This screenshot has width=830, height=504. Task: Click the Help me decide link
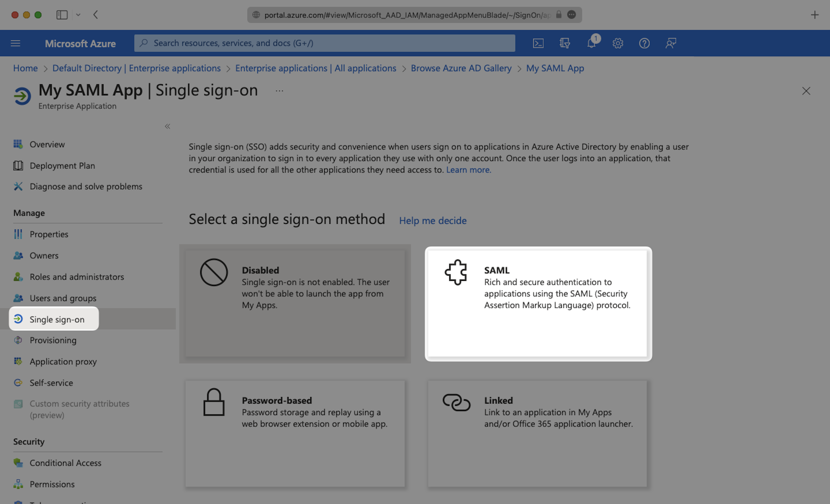point(433,221)
